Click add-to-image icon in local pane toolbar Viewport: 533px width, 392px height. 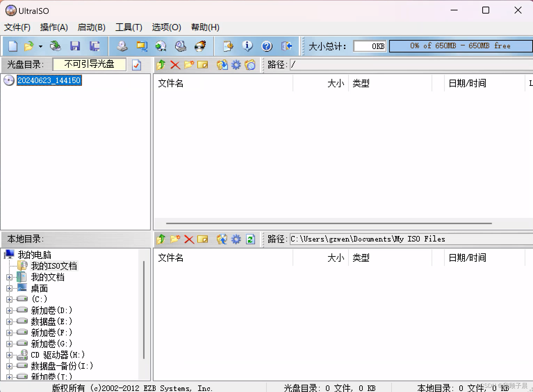point(222,239)
